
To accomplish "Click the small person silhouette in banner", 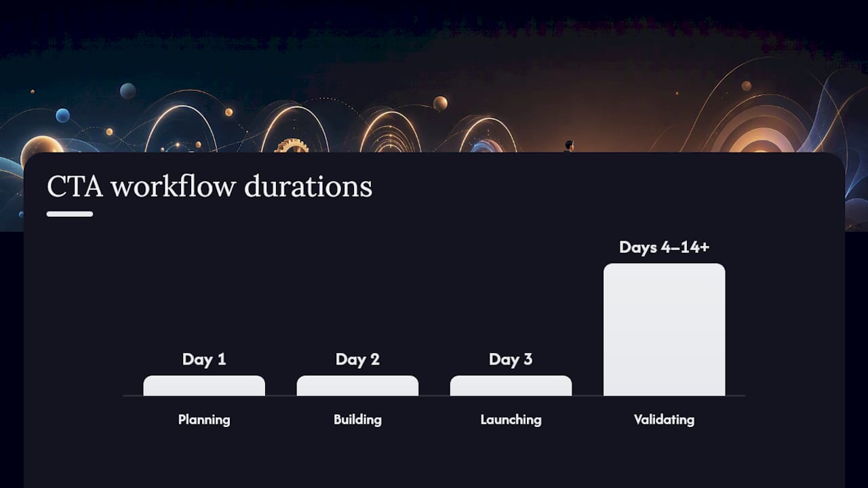I will coord(569,146).
